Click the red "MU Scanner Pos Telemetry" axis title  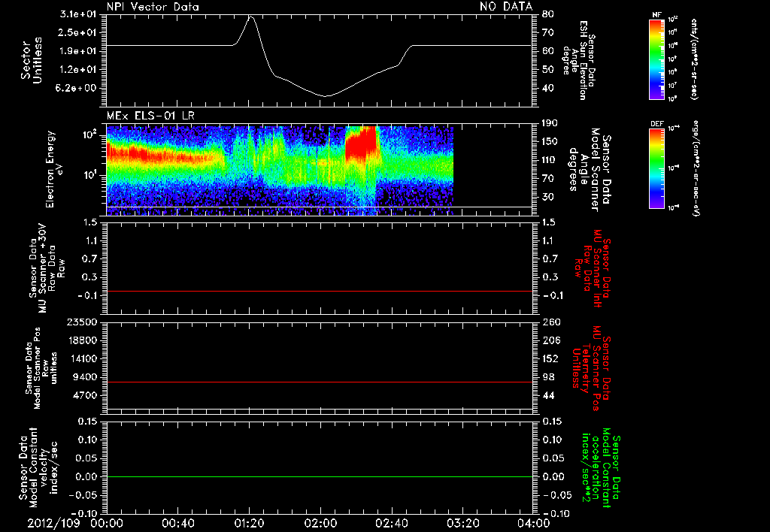click(591, 368)
